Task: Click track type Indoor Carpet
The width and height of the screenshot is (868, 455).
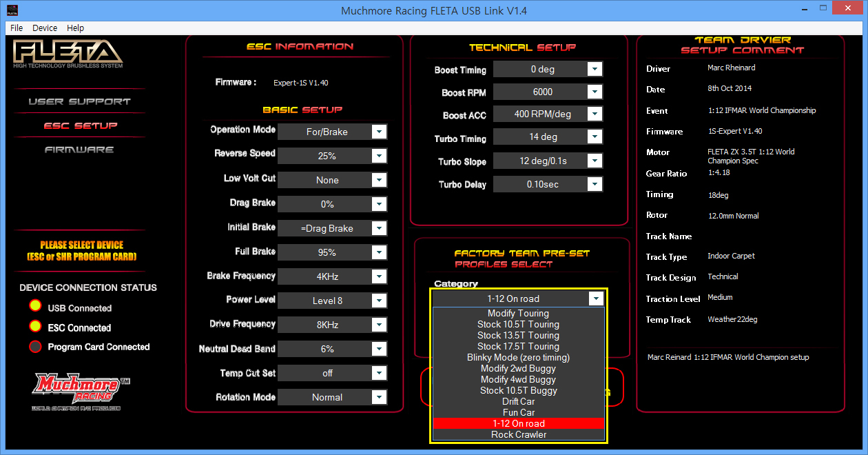Action: tap(731, 256)
